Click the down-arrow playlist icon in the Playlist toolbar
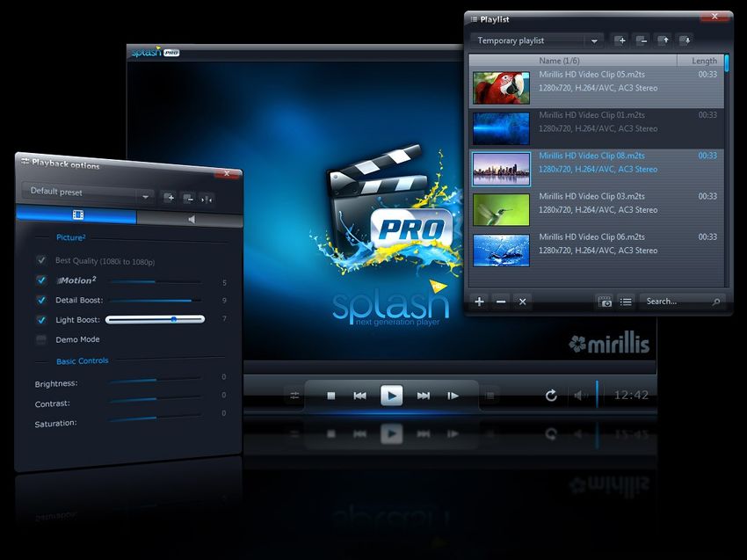Viewport: 747px width, 560px height. tap(685, 40)
